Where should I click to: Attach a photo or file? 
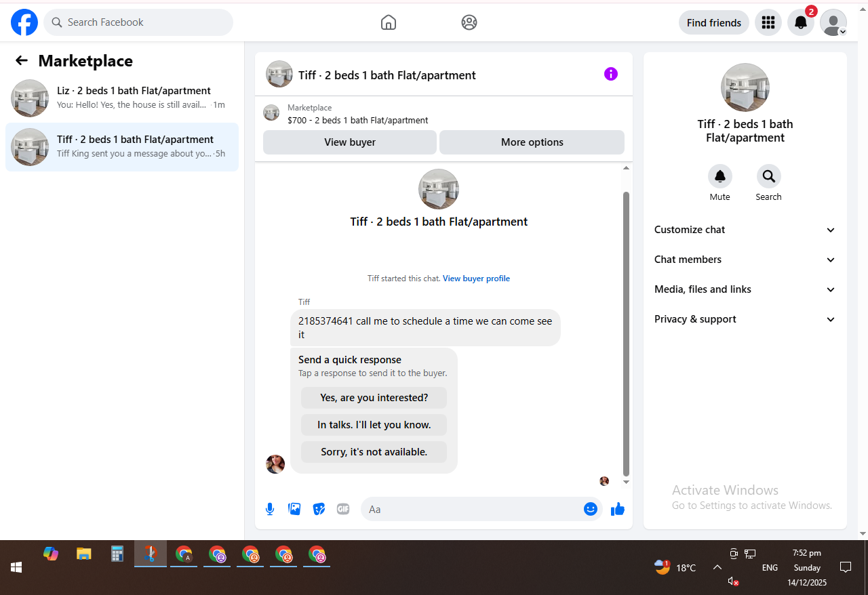tap(294, 509)
